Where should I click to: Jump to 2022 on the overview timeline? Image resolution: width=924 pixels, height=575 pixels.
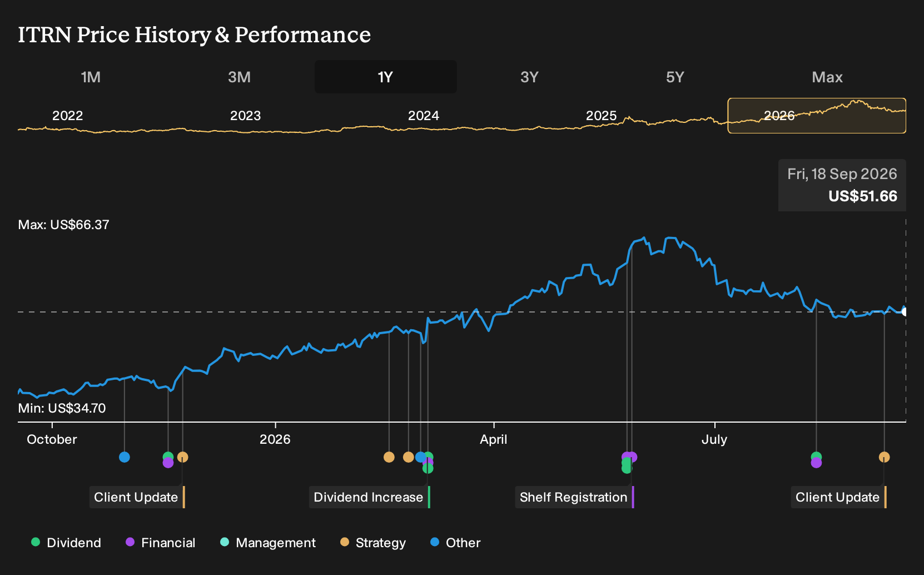(x=67, y=116)
